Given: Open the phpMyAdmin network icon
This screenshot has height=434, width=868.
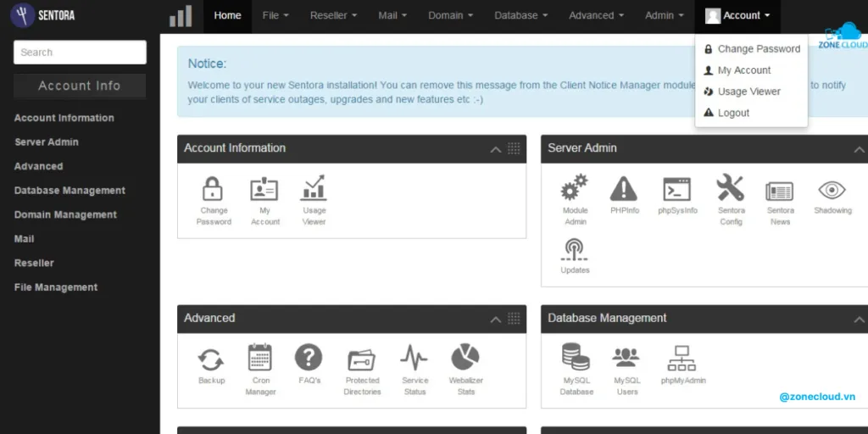Looking at the screenshot, I should [682, 359].
